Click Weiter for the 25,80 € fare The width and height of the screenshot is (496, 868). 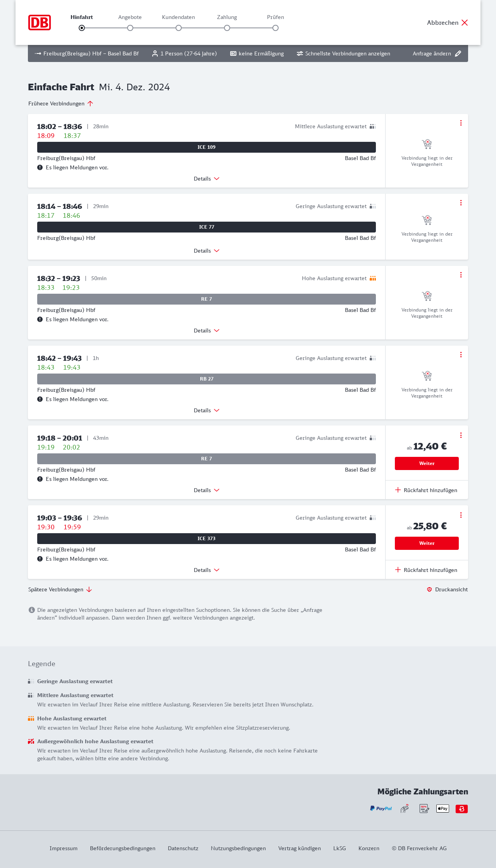427,543
